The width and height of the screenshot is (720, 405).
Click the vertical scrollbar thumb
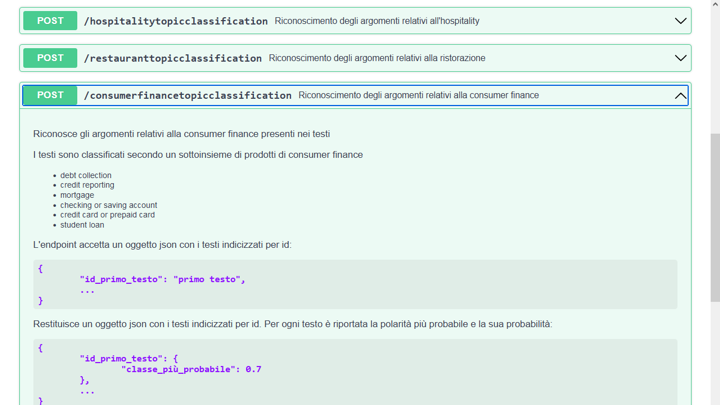point(715,218)
